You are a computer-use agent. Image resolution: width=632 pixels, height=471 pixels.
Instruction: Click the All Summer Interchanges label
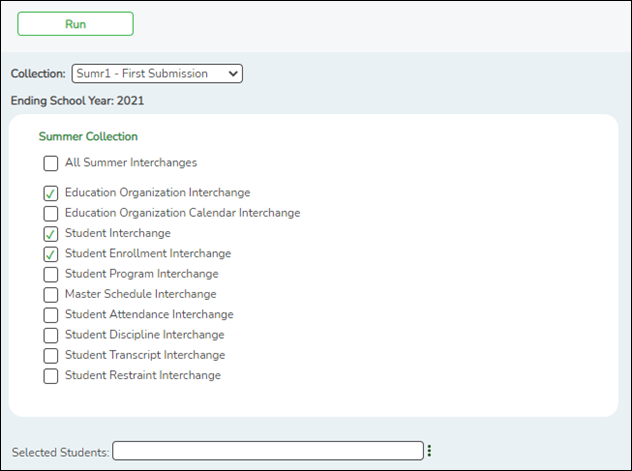[130, 162]
